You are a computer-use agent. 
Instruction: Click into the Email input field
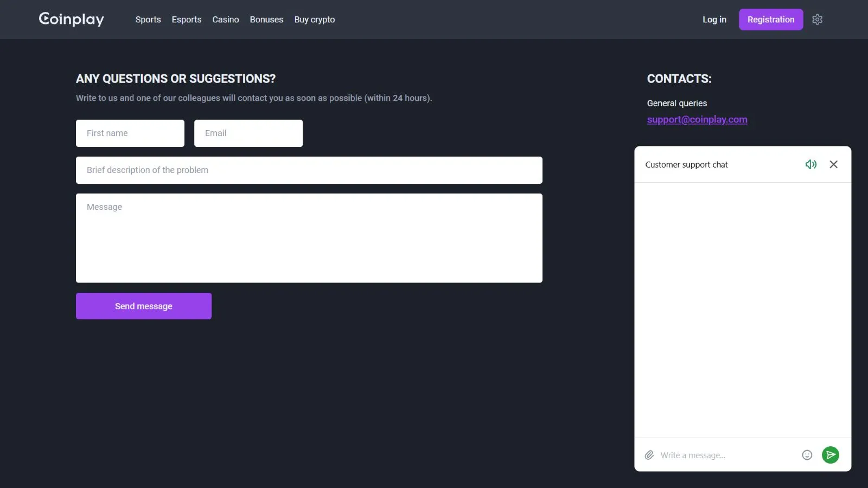click(x=248, y=133)
